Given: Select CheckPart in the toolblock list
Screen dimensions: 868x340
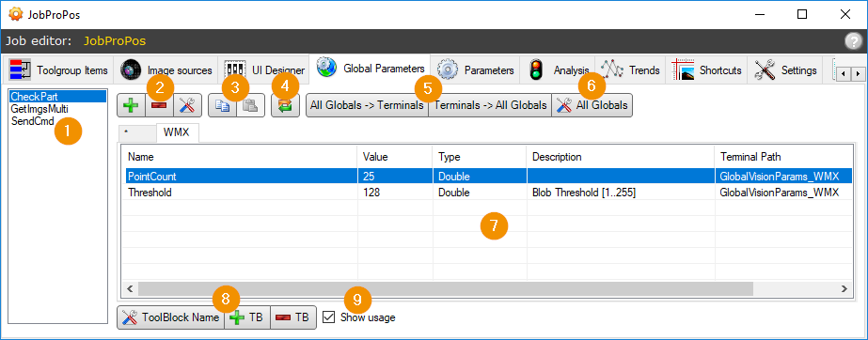Looking at the screenshot, I should pyautogui.click(x=57, y=97).
